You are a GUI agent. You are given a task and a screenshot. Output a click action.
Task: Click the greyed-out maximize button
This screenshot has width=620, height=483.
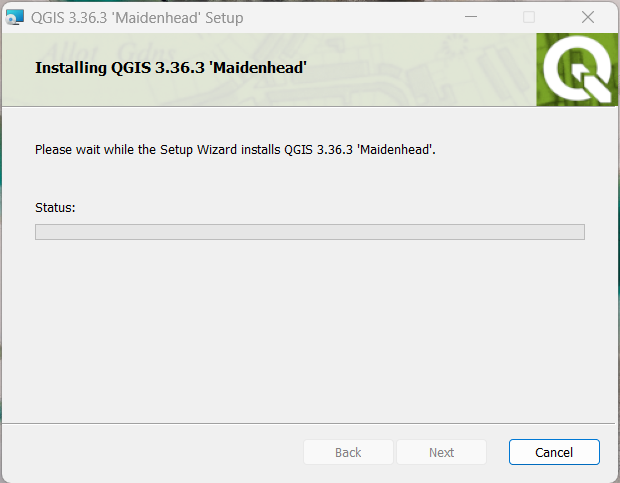[x=529, y=17]
